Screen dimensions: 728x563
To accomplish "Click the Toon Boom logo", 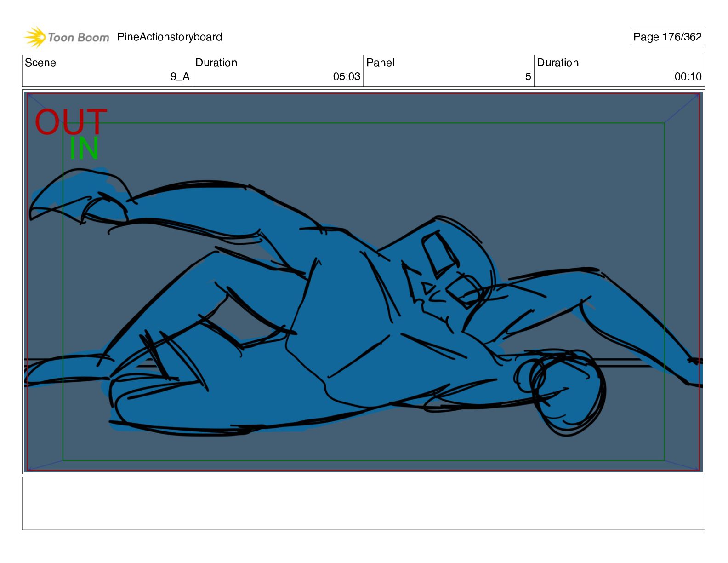I will click(67, 37).
